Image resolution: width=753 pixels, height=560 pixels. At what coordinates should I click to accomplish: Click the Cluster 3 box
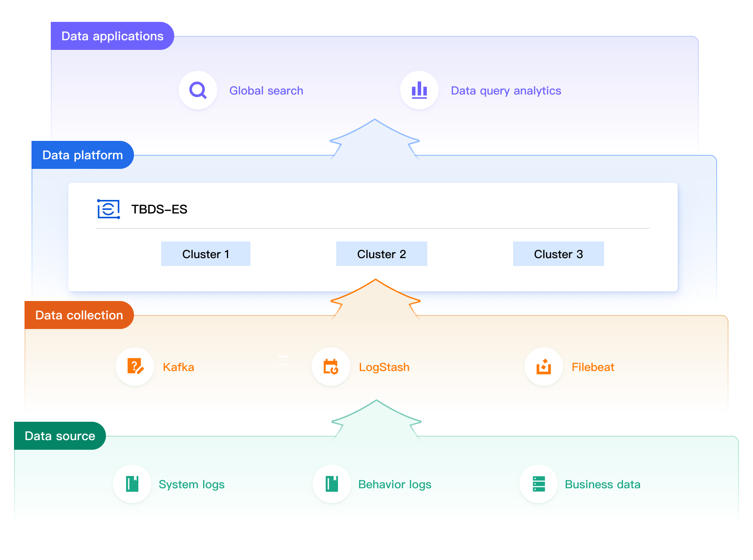tap(559, 254)
